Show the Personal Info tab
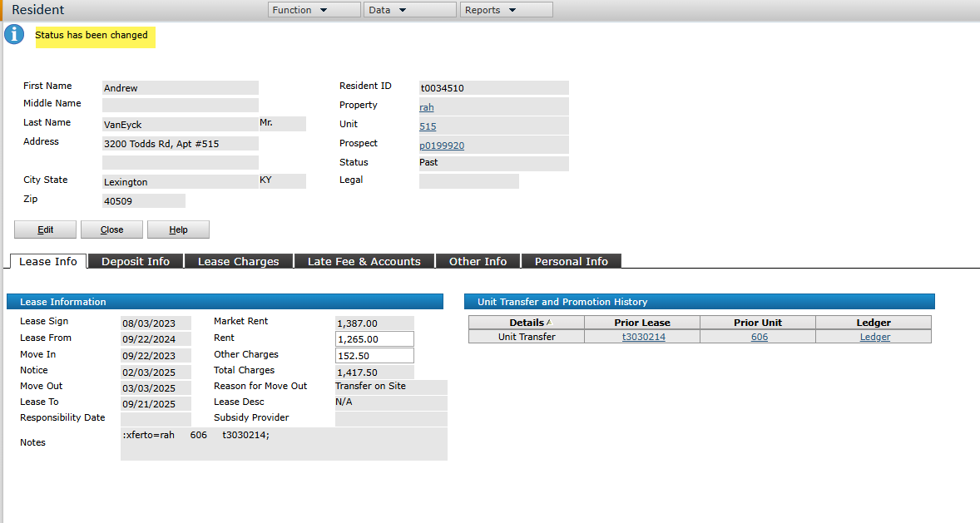The height and width of the screenshot is (523, 980). click(x=571, y=261)
